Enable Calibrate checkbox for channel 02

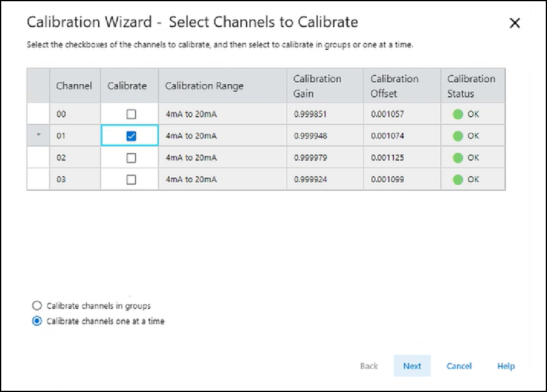pyautogui.click(x=131, y=158)
